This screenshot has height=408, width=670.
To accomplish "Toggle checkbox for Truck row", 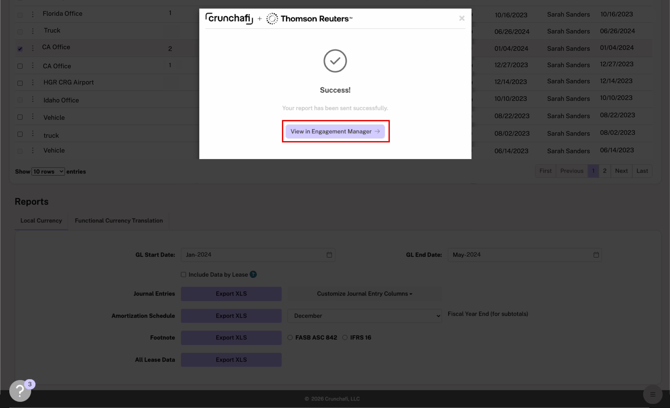I will click(20, 32).
